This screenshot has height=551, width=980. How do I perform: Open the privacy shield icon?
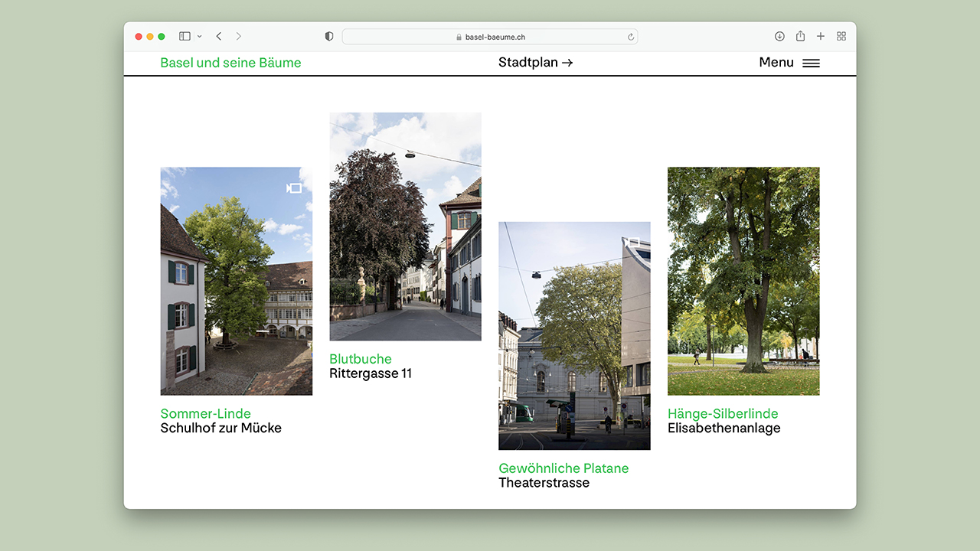click(x=329, y=36)
